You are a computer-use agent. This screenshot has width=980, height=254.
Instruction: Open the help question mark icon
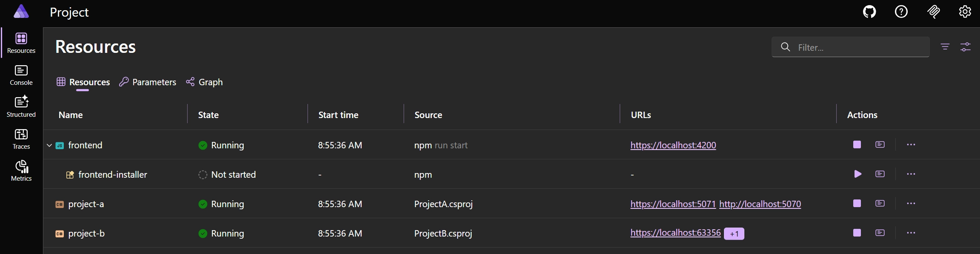coord(901,12)
